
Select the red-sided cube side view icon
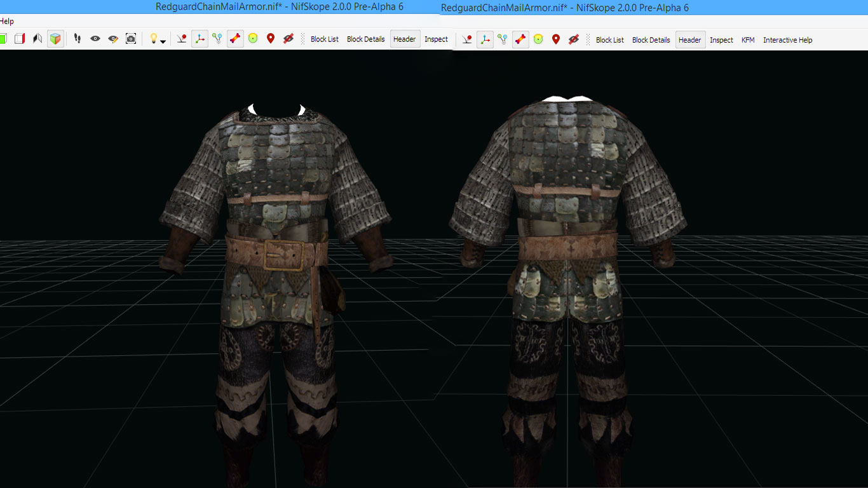tap(20, 39)
